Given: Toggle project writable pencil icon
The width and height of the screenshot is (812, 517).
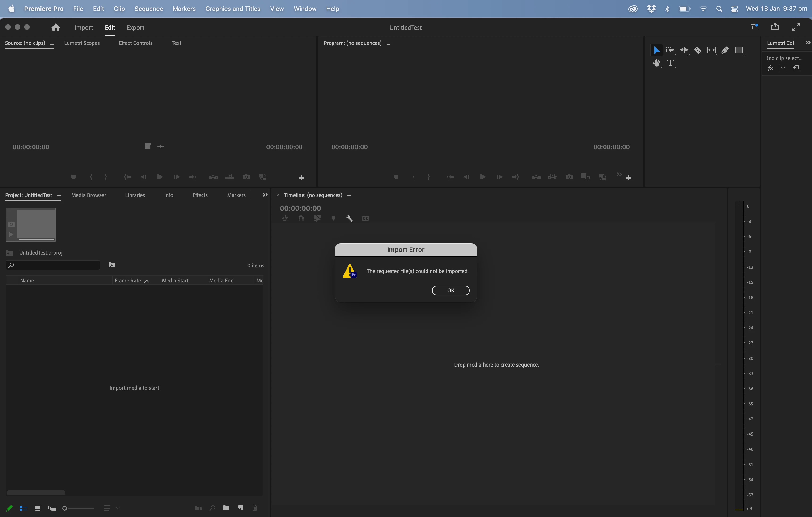Looking at the screenshot, I should pos(9,508).
